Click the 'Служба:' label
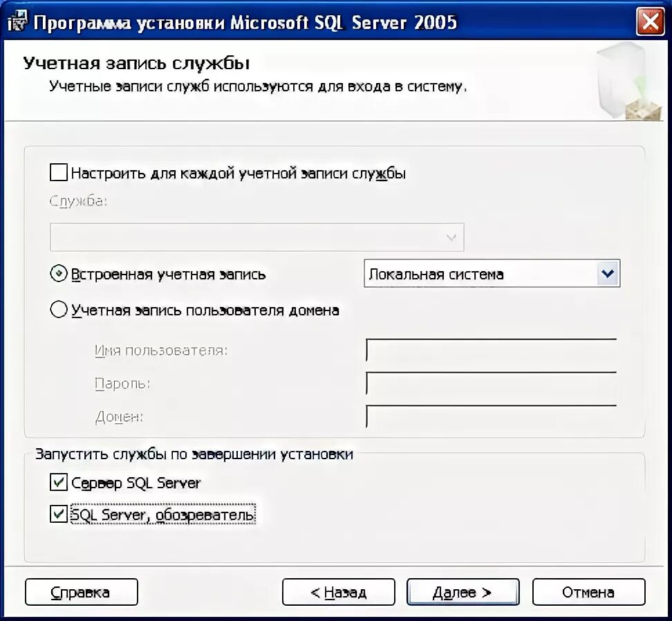Image resolution: width=672 pixels, height=621 pixels. (x=78, y=201)
